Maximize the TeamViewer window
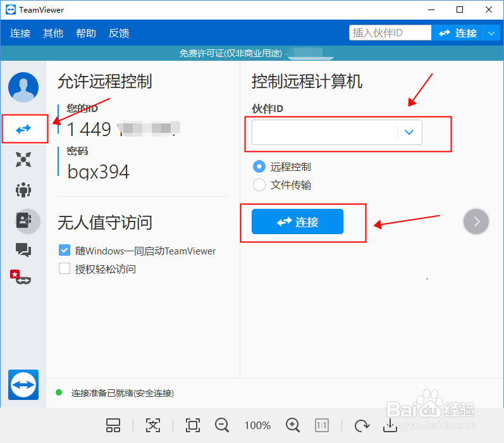This screenshot has height=443, width=504. pyautogui.click(x=460, y=9)
